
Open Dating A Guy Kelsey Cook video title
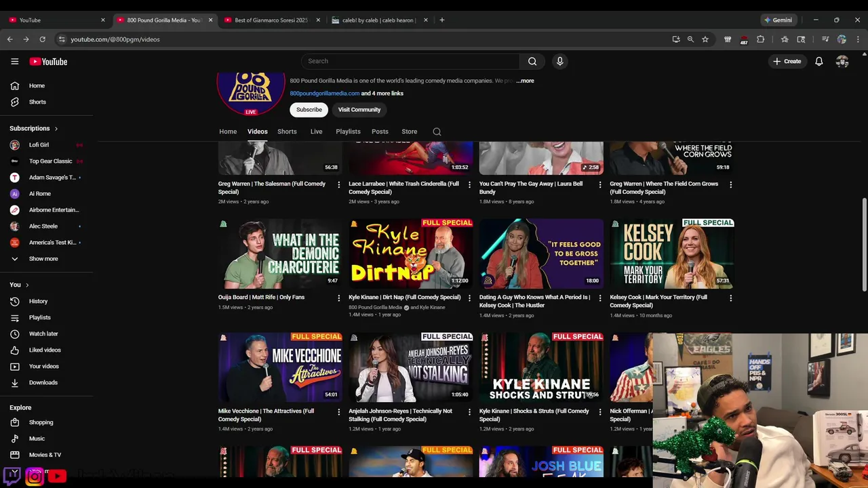[x=535, y=301]
